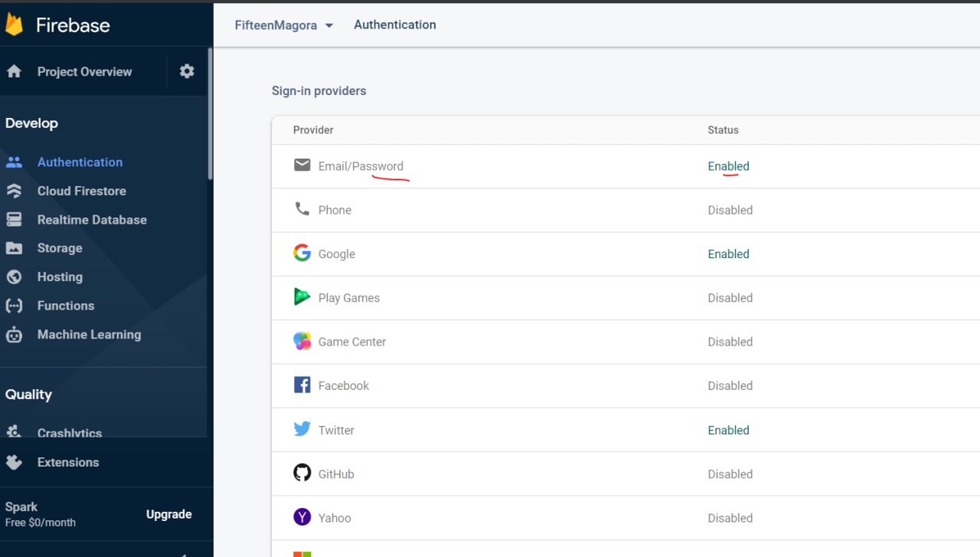Open Functions section
This screenshot has width=980, height=557.
point(66,306)
